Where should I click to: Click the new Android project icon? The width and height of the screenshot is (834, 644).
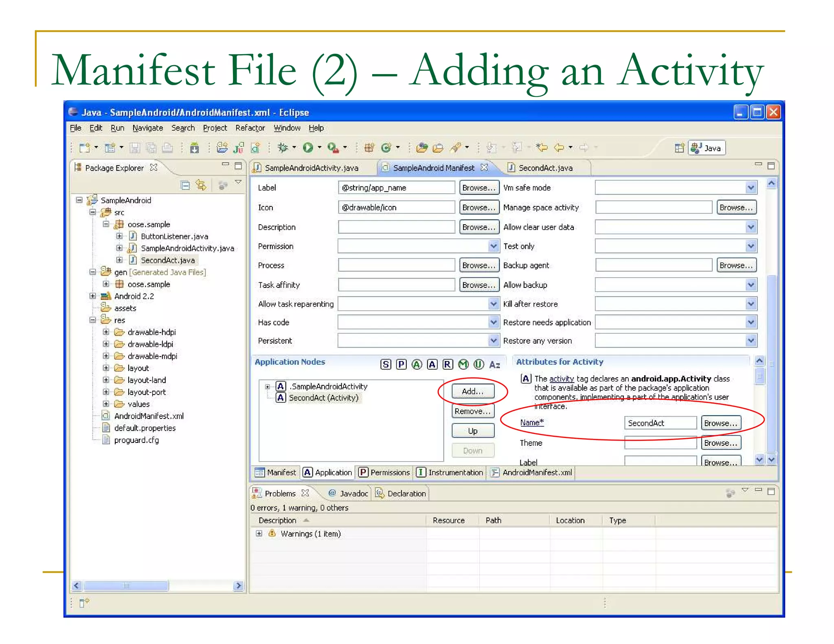click(222, 148)
